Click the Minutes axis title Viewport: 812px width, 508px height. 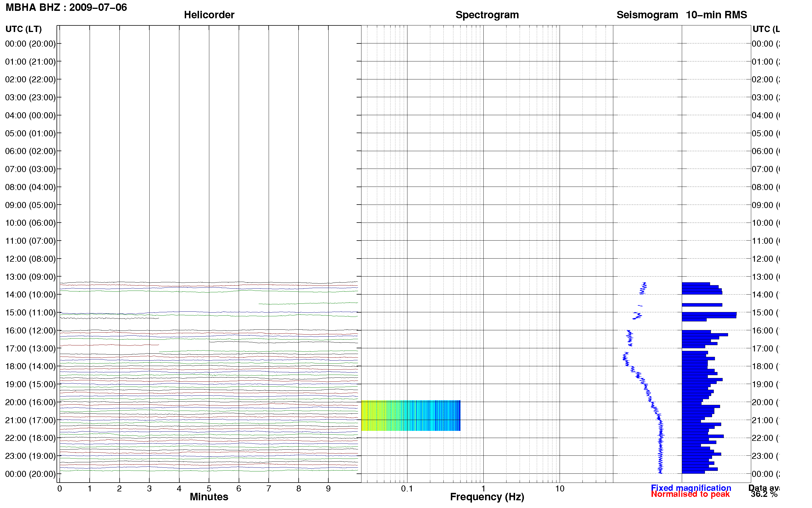[x=209, y=497]
